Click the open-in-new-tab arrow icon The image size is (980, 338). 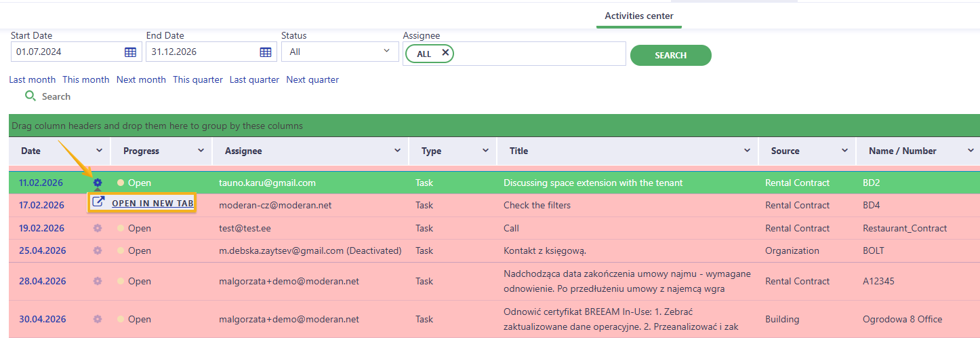[98, 202]
